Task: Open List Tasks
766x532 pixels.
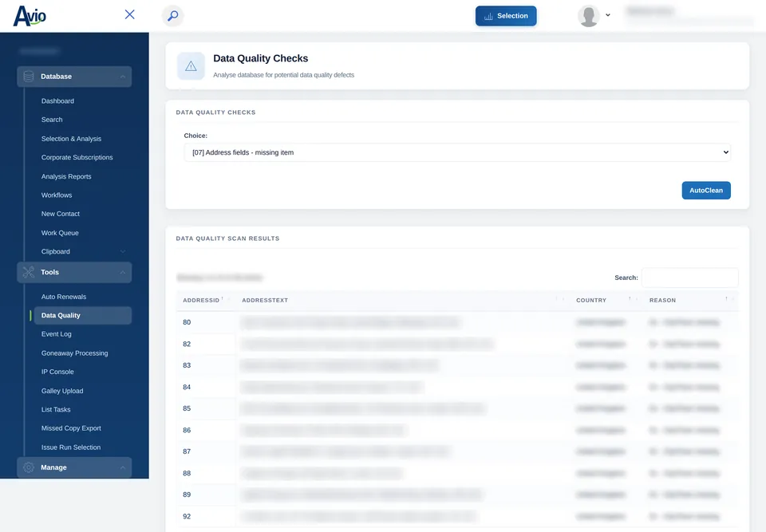Action: click(56, 409)
